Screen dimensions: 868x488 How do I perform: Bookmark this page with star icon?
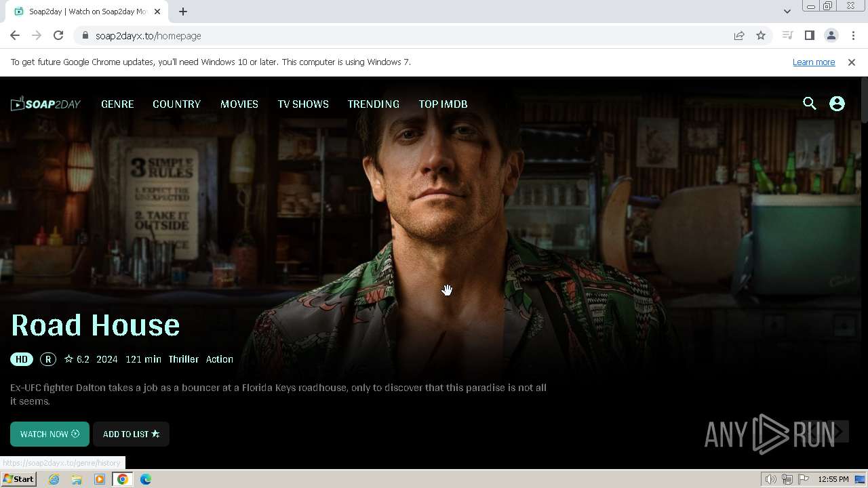(761, 35)
